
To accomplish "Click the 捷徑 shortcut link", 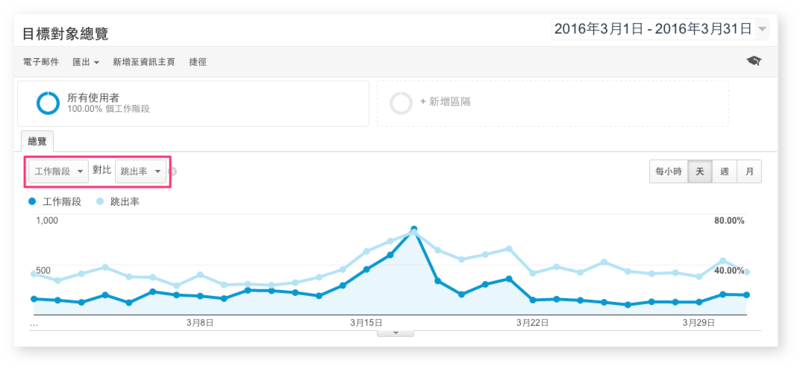I will tap(197, 62).
